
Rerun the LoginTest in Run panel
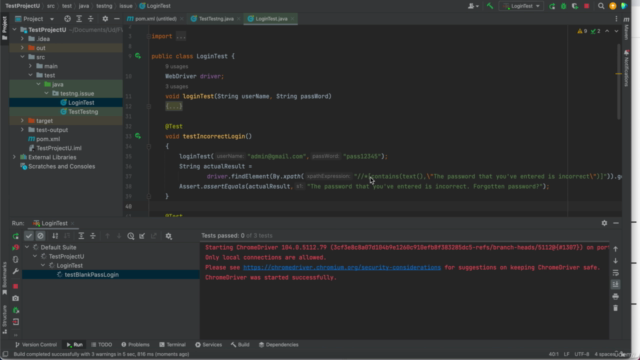[x=16, y=236]
